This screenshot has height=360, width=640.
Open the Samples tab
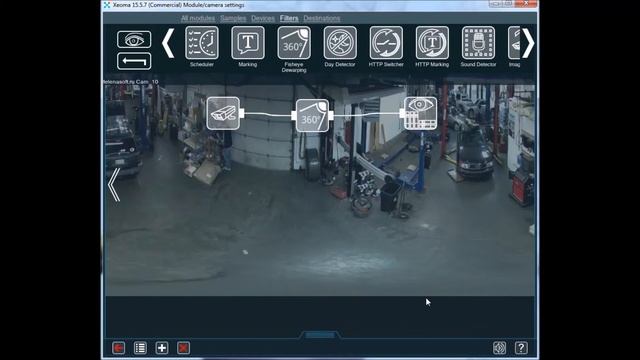233,18
